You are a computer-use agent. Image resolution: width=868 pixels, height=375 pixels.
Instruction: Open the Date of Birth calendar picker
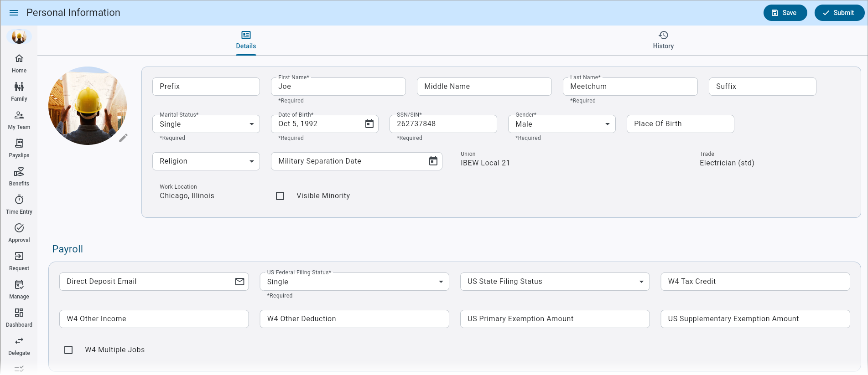369,124
